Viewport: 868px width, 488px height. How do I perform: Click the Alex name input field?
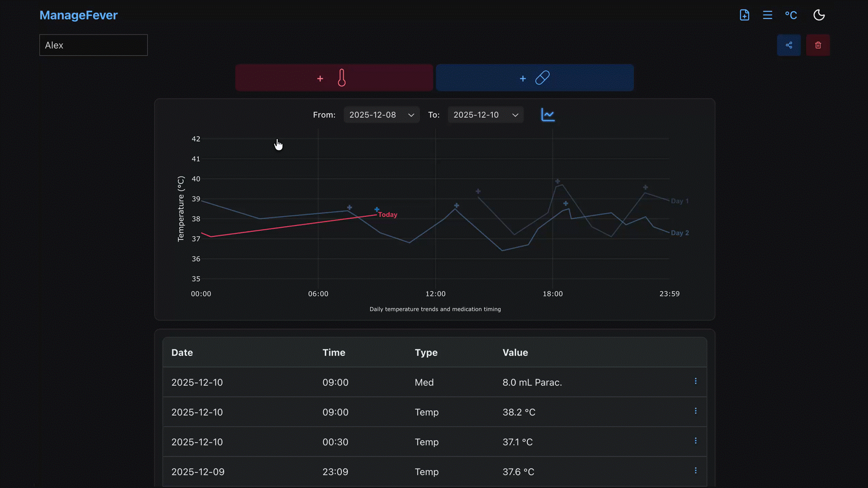tap(93, 45)
